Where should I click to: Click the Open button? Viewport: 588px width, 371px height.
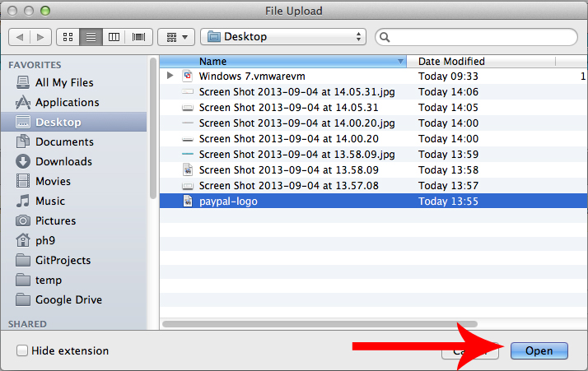pyautogui.click(x=539, y=351)
